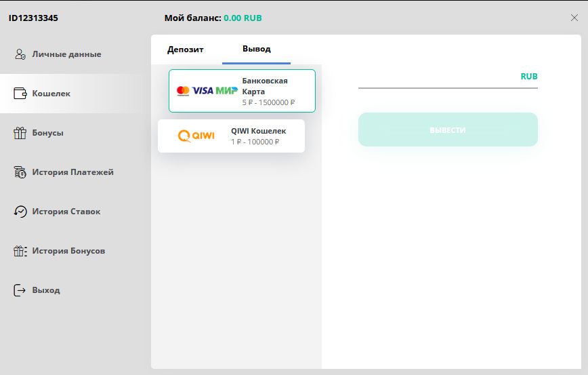Click the История Платежей coins icon
588x375 pixels.
point(20,172)
